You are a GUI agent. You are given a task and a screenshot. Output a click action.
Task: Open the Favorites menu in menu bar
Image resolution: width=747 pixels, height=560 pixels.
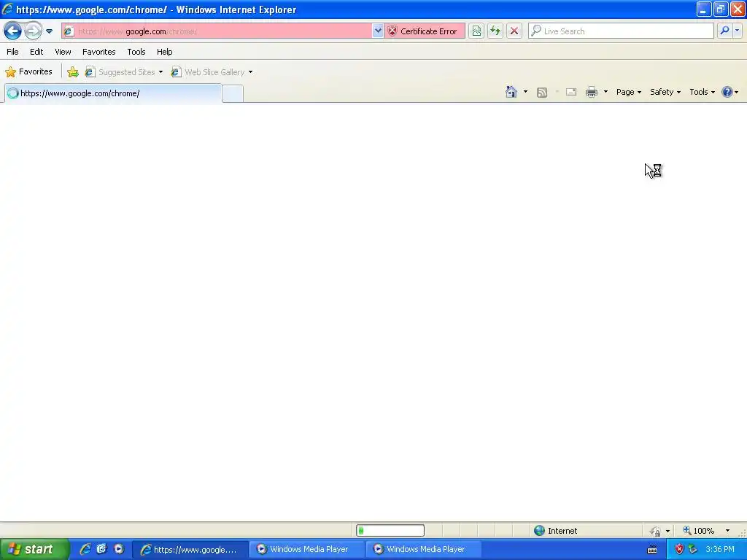(98, 52)
